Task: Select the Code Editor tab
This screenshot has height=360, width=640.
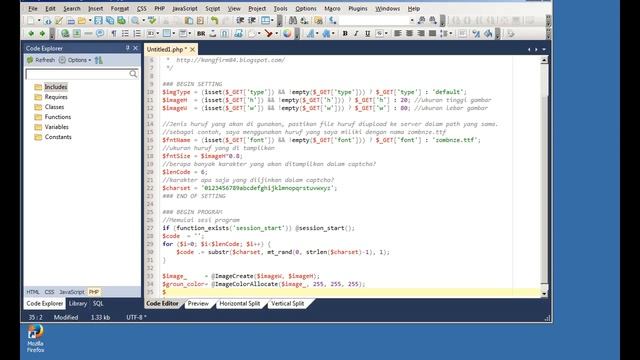Action: tap(162, 303)
